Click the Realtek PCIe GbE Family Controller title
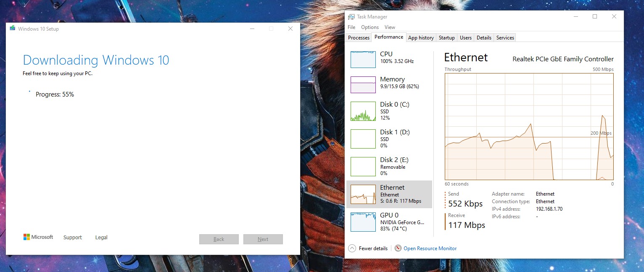Screen dimensions: 644x272 click(563, 59)
